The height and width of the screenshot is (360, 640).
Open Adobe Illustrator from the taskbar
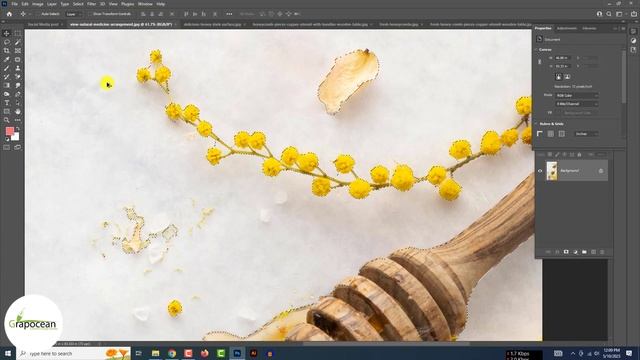click(253, 353)
